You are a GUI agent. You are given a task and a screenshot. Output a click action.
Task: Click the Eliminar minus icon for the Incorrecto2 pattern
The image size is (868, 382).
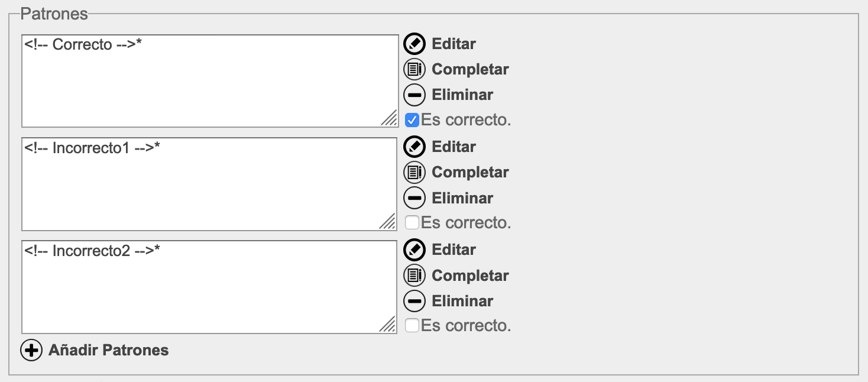point(414,301)
